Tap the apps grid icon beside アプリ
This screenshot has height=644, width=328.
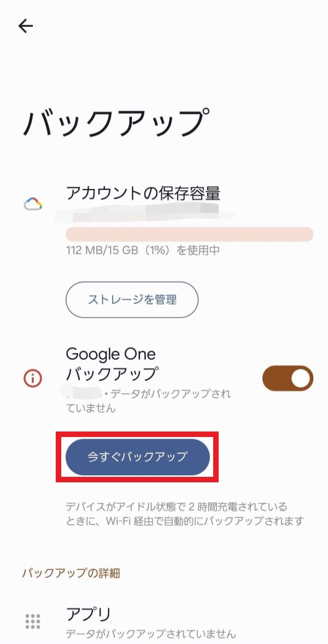tap(33, 621)
